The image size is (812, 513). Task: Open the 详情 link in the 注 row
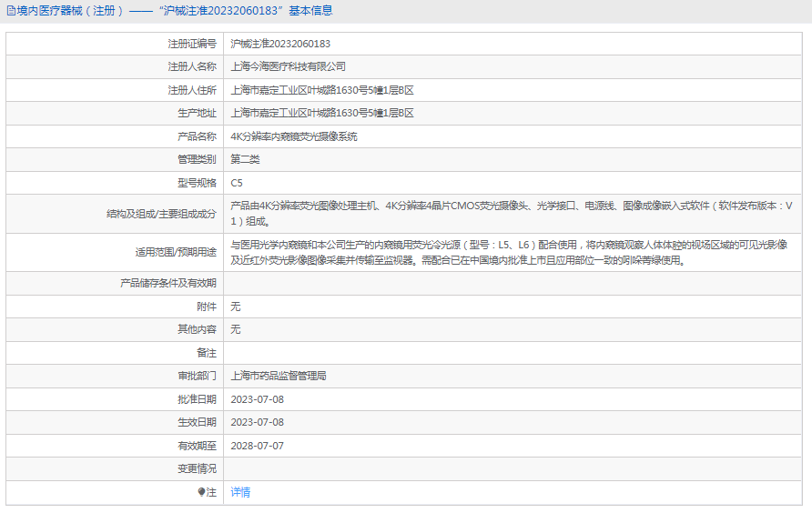pyautogui.click(x=240, y=492)
